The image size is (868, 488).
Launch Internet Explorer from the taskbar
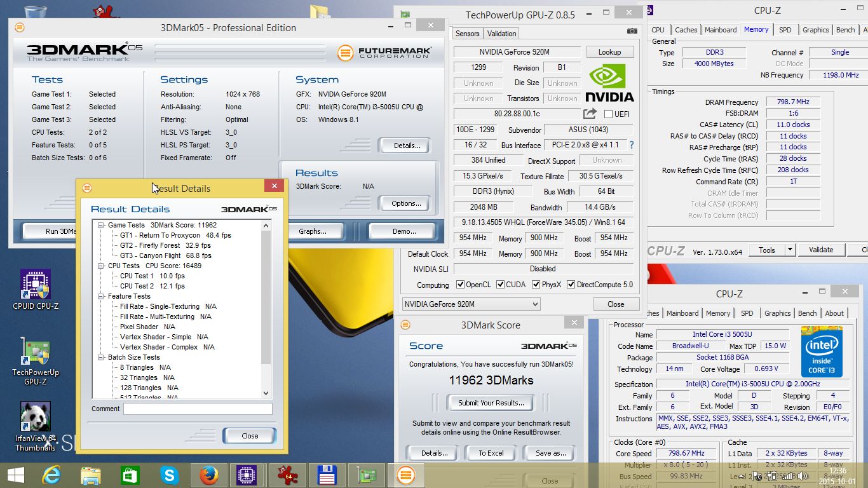(51, 475)
